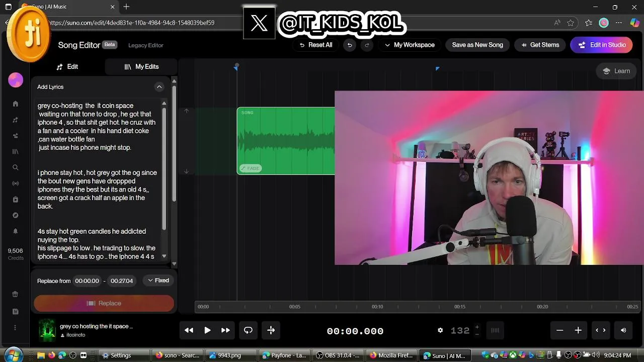The image size is (644, 362).
Task: Click the Windows Start orb
Action: pos(14,354)
